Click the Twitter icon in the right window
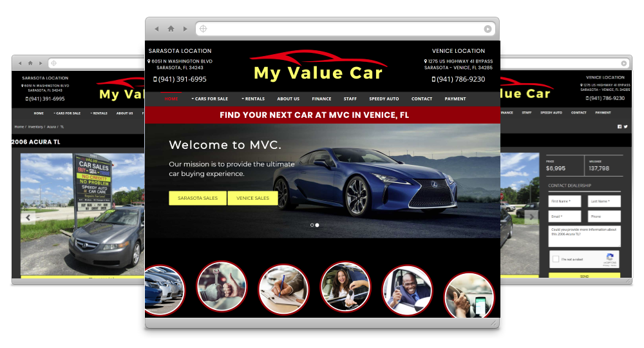The image size is (644, 348). tap(625, 126)
